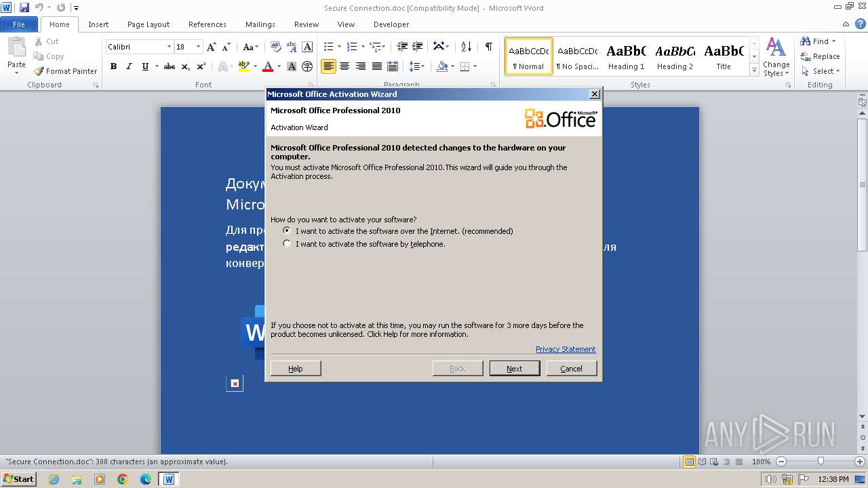Center the text alignment

click(x=344, y=66)
